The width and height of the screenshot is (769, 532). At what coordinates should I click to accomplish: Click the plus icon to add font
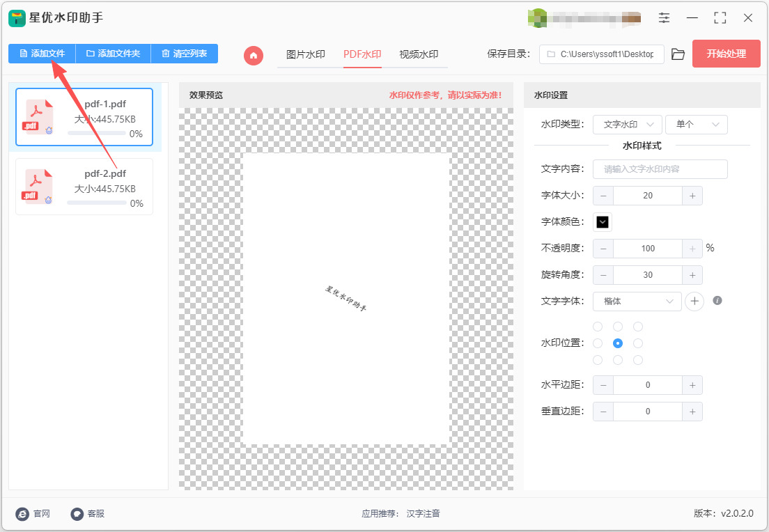click(694, 301)
